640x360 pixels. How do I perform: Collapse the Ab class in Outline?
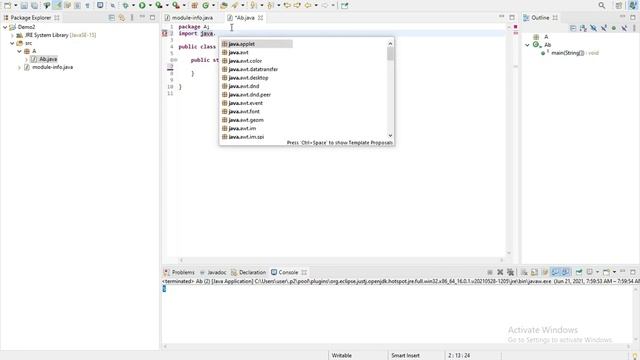coord(527,45)
